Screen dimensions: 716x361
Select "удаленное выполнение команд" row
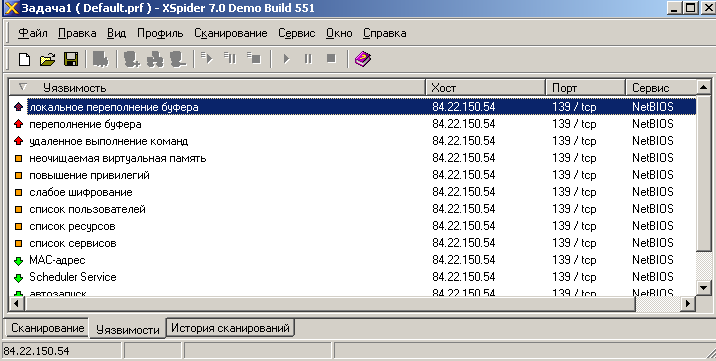click(x=353, y=141)
